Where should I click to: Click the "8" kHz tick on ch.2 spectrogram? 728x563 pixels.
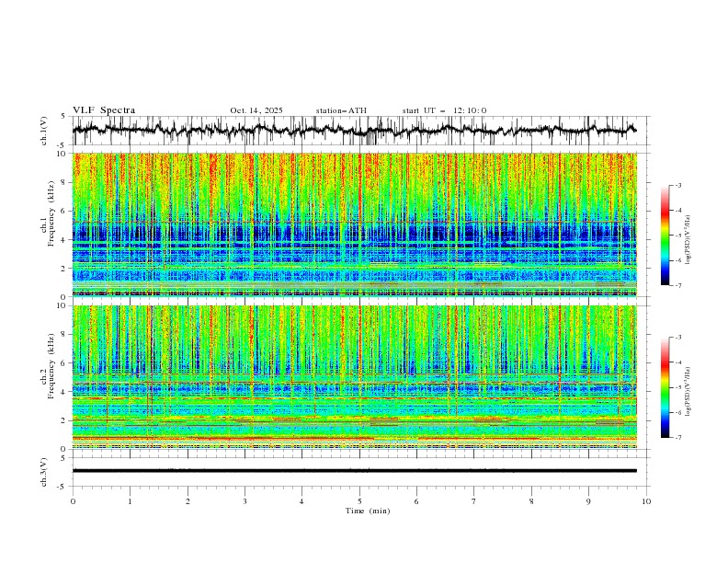tap(64, 335)
